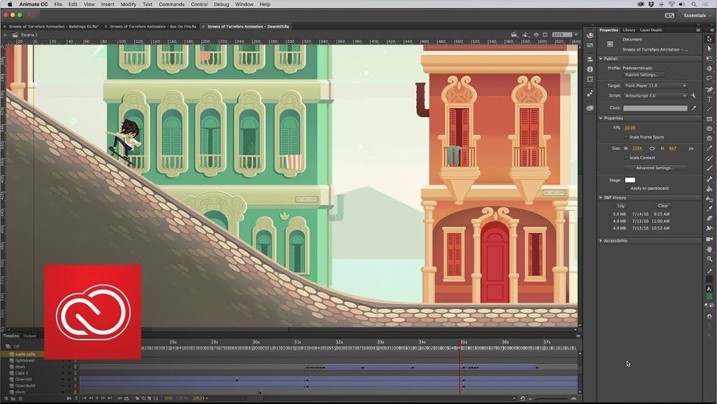Select the Bone tool
The height and width of the screenshot is (404, 717).
709,179
